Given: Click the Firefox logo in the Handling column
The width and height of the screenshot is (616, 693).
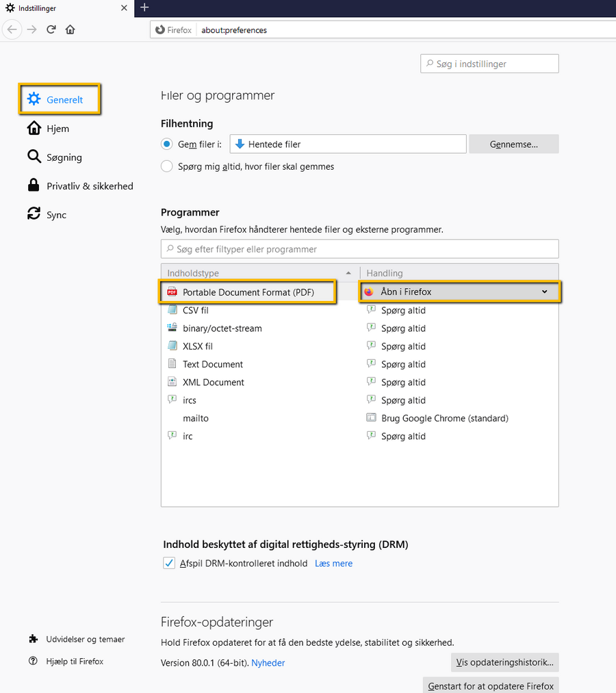Looking at the screenshot, I should (369, 291).
